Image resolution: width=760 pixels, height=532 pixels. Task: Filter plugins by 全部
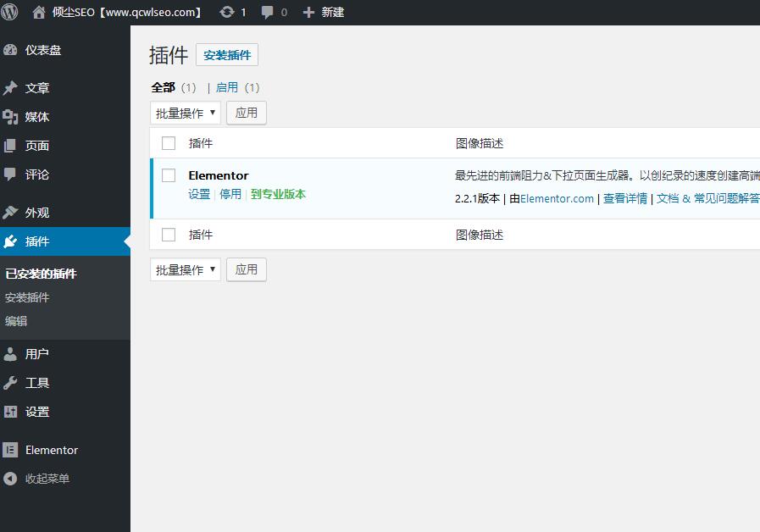(x=163, y=88)
